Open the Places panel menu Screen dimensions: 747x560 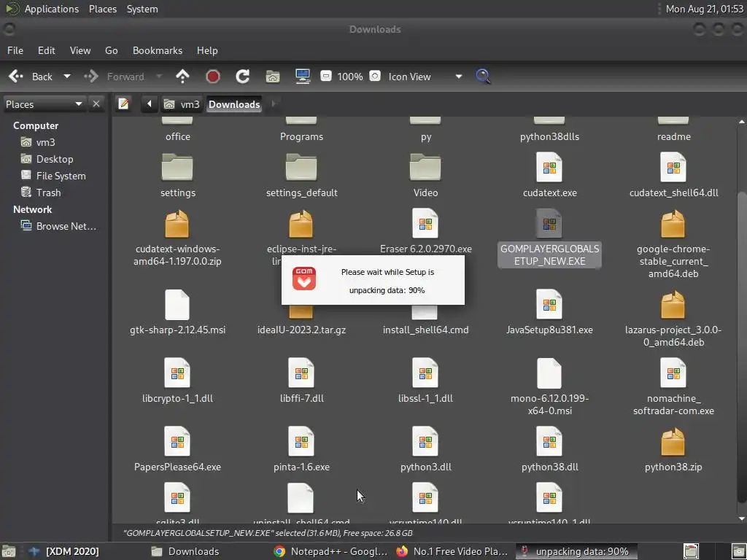coord(102,9)
